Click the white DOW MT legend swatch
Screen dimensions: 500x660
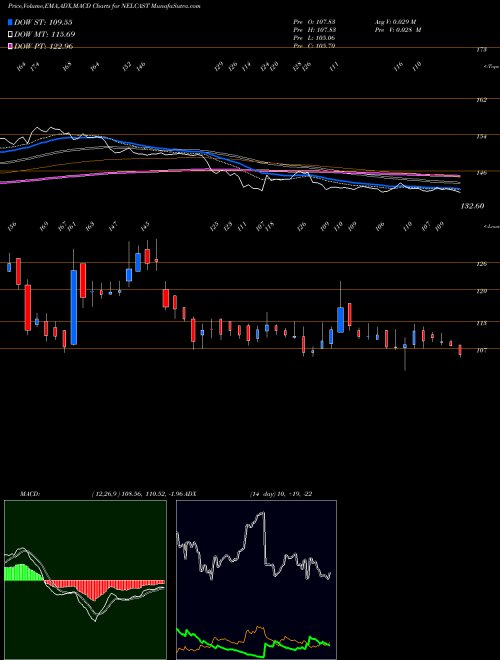tap(10, 35)
